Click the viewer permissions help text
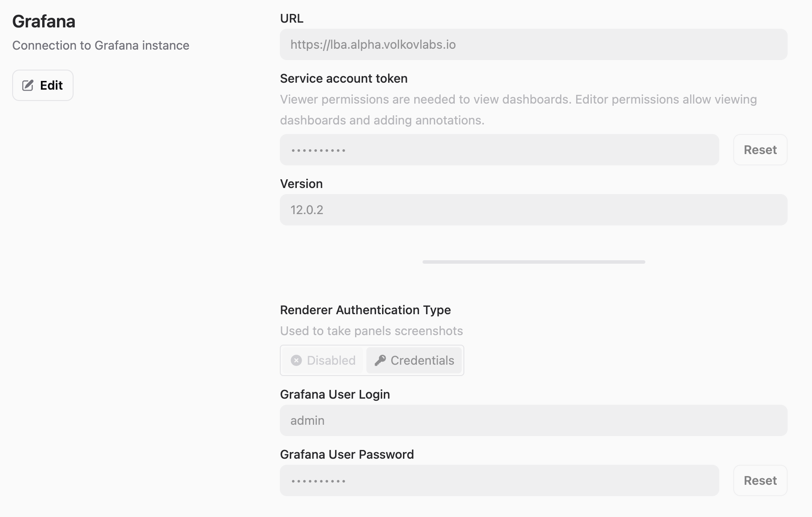 [x=519, y=110]
